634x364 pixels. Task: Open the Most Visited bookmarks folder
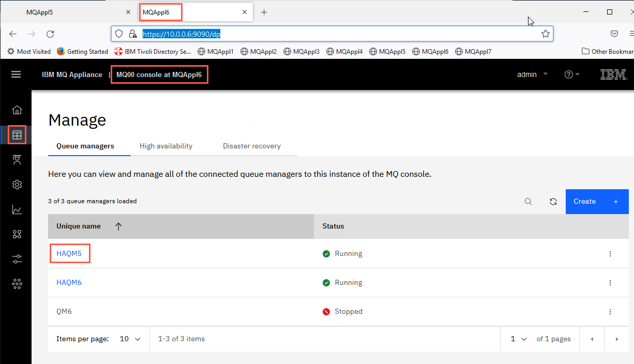[29, 51]
